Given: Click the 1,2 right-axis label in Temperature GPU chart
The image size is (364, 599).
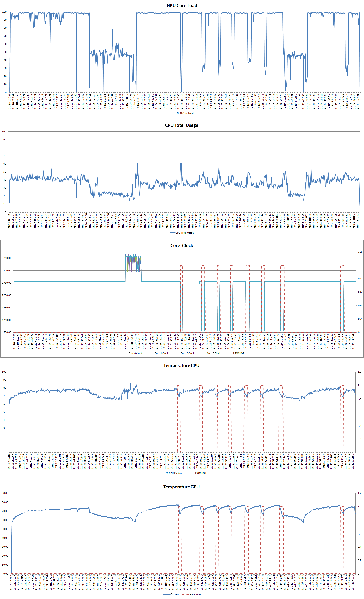Looking at the screenshot, I should click(360, 493).
